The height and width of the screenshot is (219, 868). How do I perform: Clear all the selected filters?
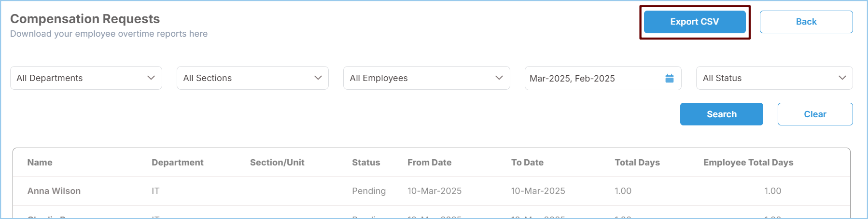point(815,114)
